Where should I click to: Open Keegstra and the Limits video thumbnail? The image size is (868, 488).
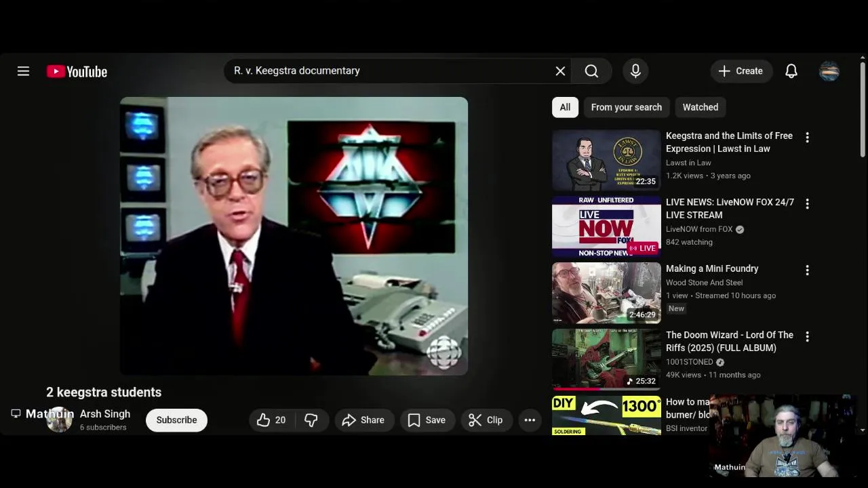tap(606, 160)
